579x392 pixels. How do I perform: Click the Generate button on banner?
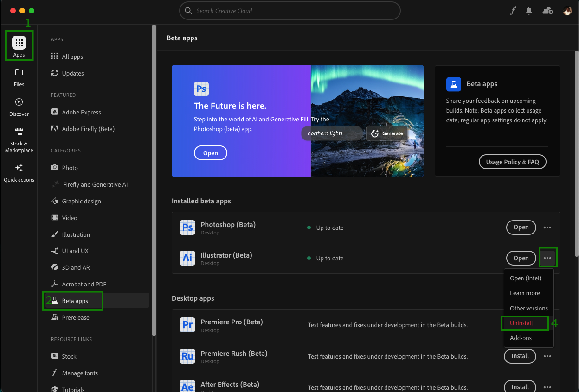click(387, 133)
